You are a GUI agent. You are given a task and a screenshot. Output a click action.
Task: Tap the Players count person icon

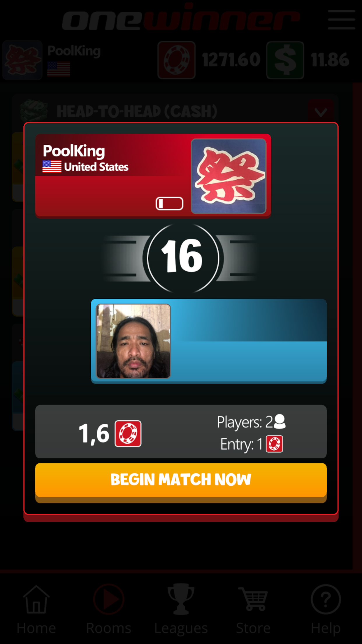click(x=280, y=421)
